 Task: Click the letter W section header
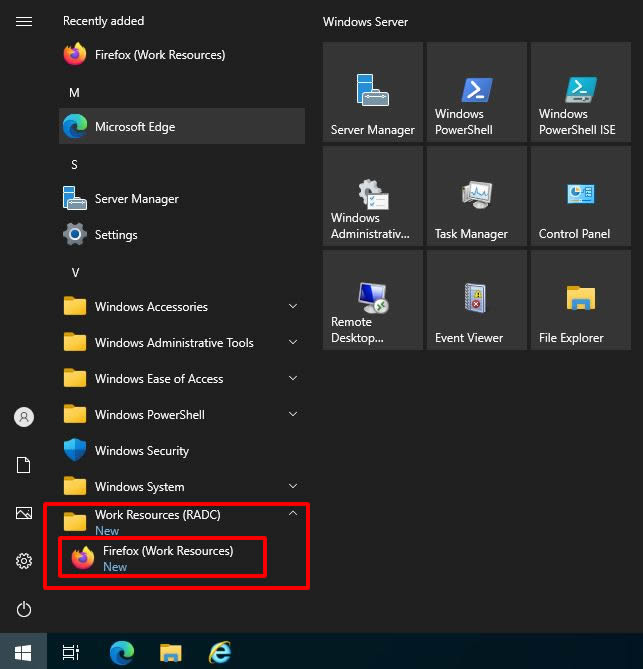pyautogui.click(x=75, y=273)
